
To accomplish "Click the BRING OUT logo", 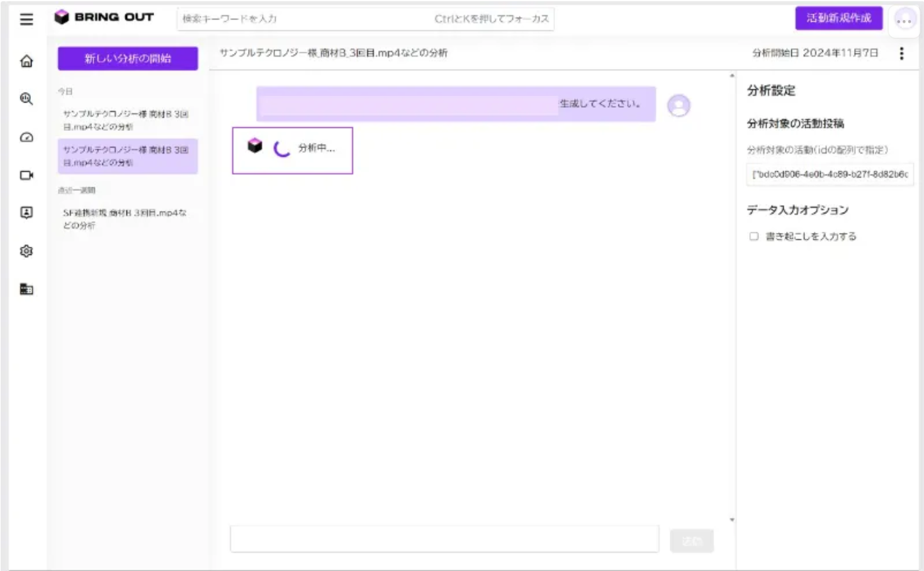I will [104, 17].
